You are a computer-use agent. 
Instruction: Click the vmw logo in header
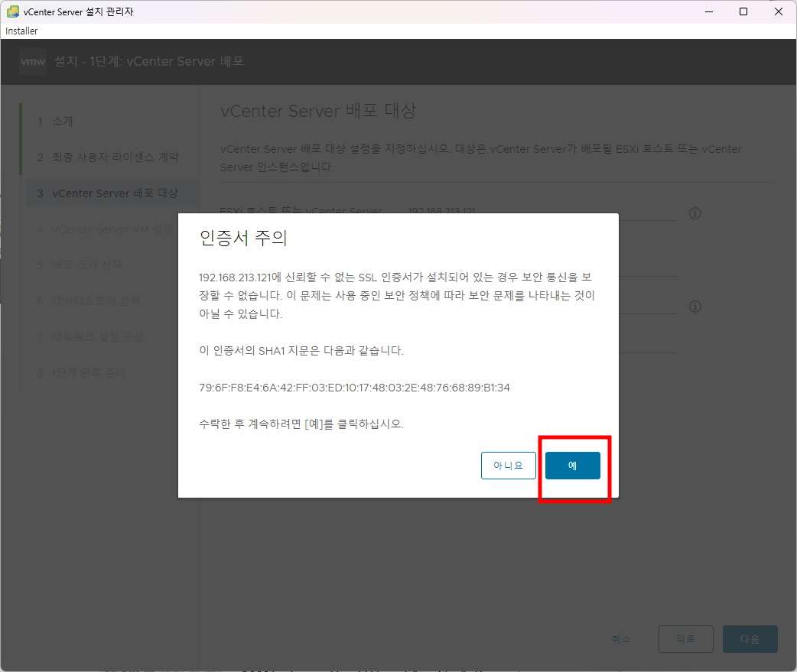pyautogui.click(x=33, y=61)
